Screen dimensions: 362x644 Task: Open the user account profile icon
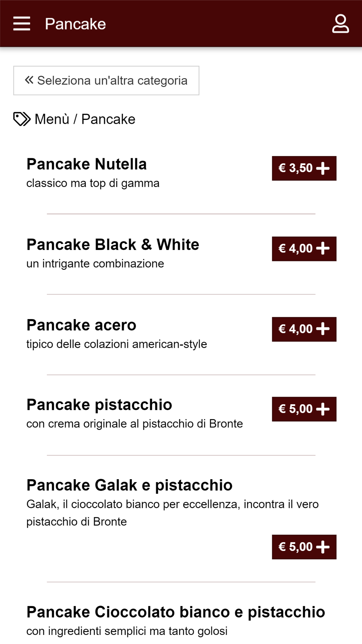point(340,24)
